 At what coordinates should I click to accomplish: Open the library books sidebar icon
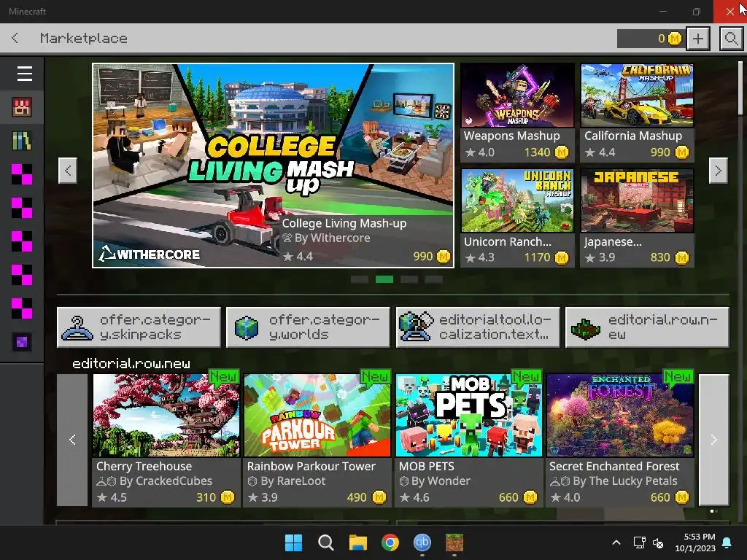[22, 141]
